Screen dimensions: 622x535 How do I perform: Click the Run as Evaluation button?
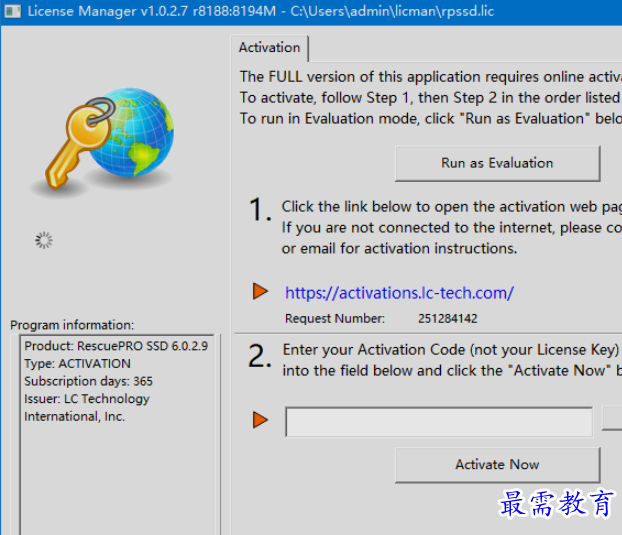[x=497, y=163]
